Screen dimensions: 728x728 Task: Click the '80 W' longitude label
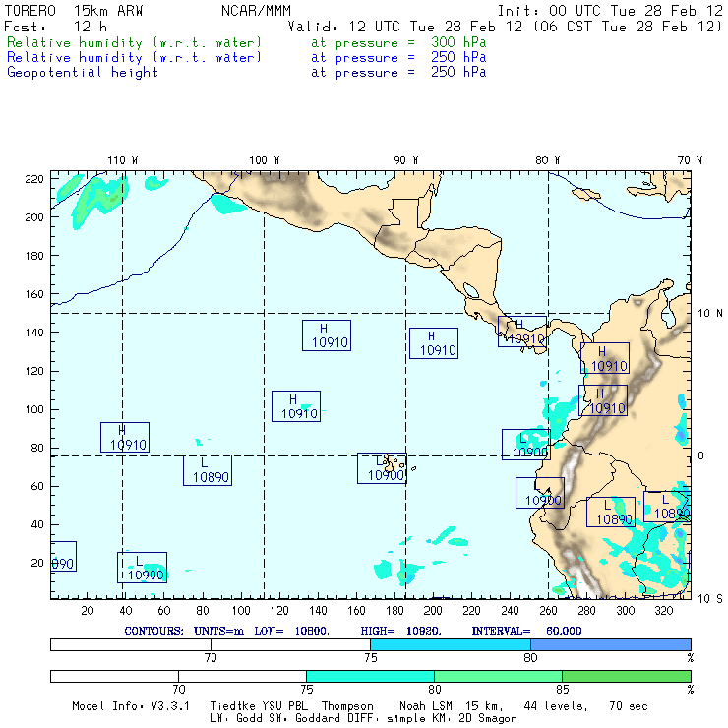(547, 160)
